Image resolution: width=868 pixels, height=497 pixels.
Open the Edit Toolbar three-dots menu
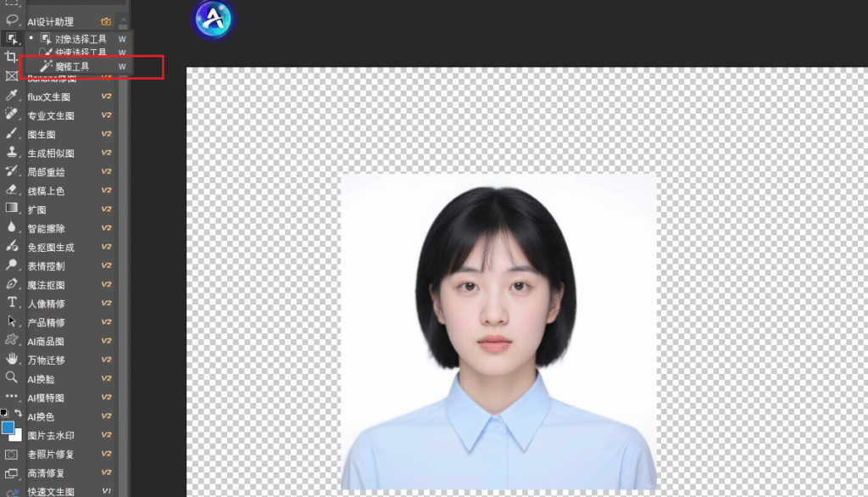pyautogui.click(x=12, y=396)
